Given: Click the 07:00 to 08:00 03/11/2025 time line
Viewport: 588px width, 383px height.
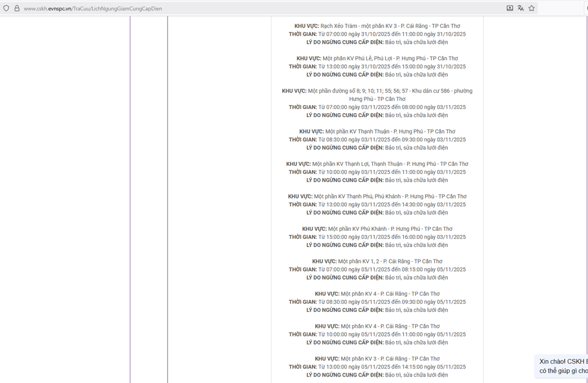Looking at the screenshot, I should point(377,107).
